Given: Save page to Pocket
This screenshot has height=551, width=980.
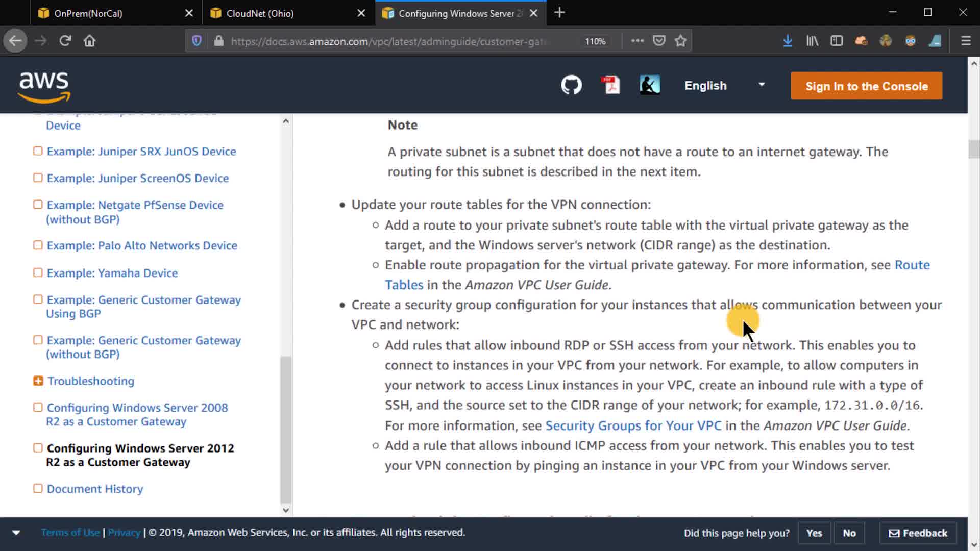Looking at the screenshot, I should pos(659,41).
